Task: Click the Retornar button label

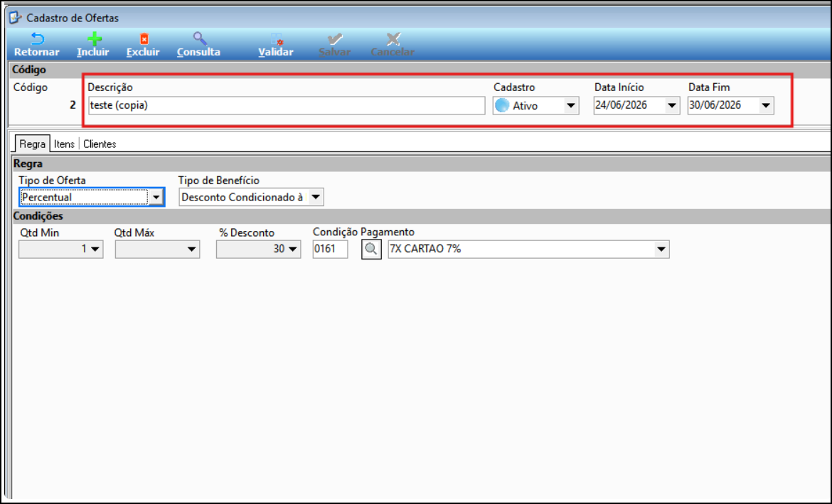Action: (x=36, y=52)
